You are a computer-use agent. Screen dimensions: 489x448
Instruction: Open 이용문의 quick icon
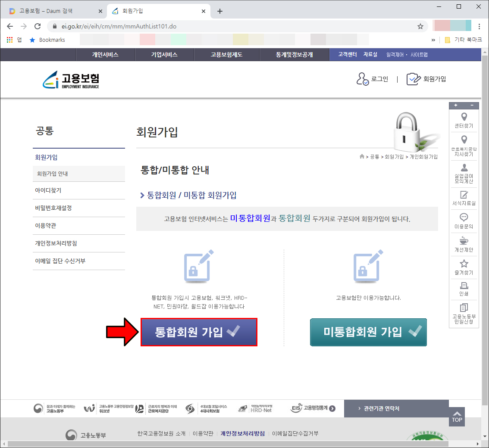pos(464,221)
